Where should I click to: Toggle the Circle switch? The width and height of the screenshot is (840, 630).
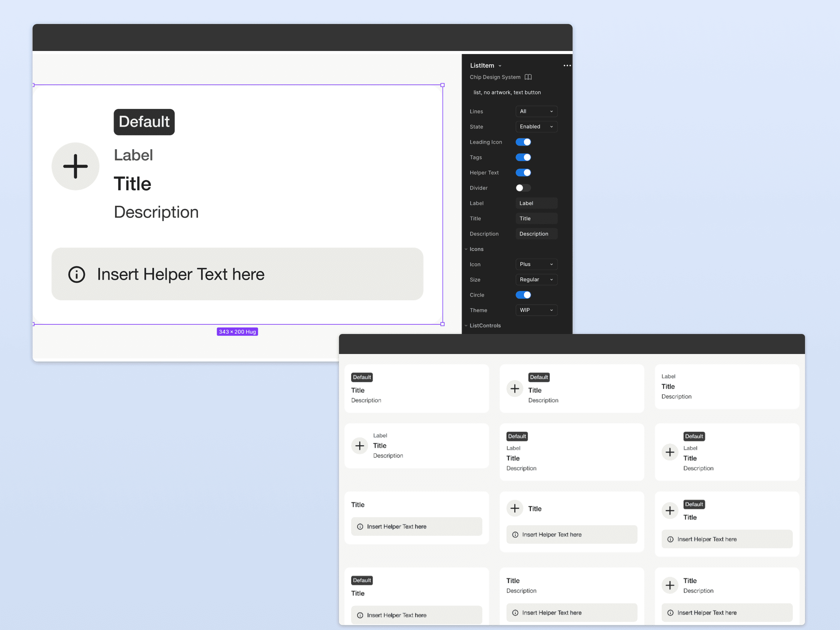(523, 295)
